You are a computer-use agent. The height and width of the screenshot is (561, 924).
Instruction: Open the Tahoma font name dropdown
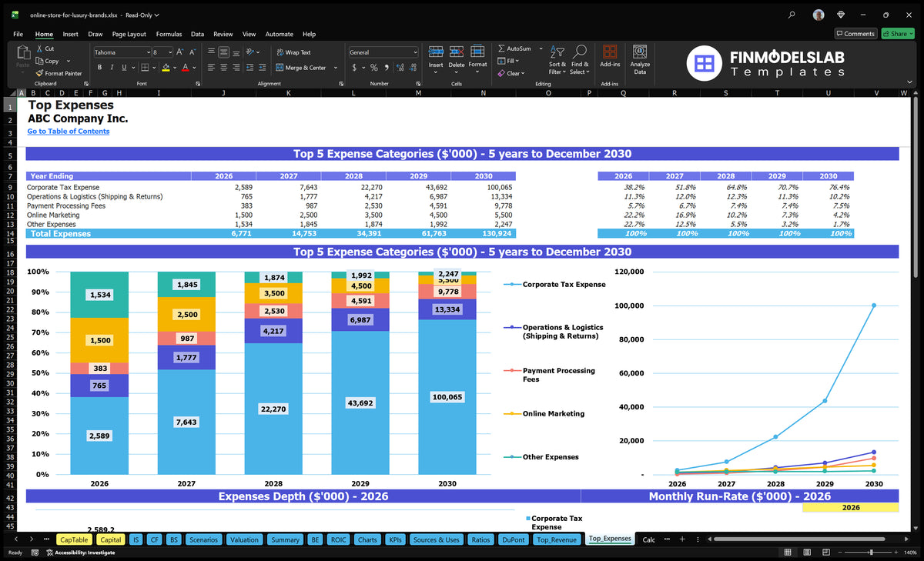[x=148, y=52]
